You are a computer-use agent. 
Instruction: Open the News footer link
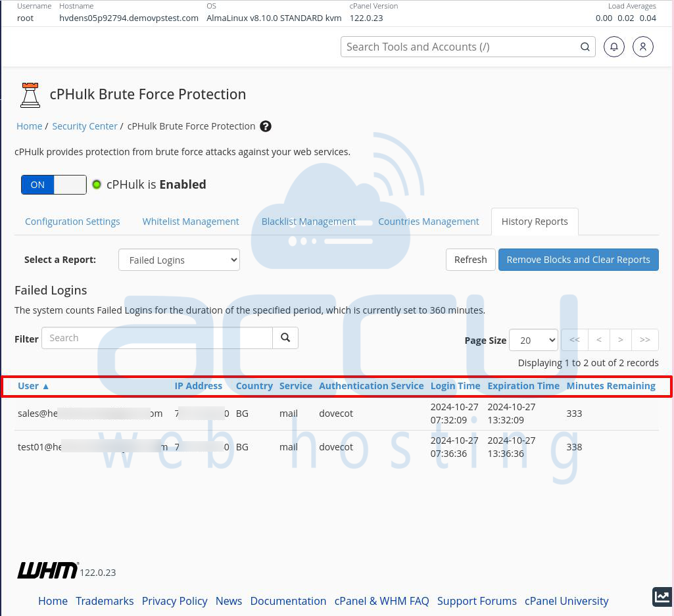pos(229,601)
